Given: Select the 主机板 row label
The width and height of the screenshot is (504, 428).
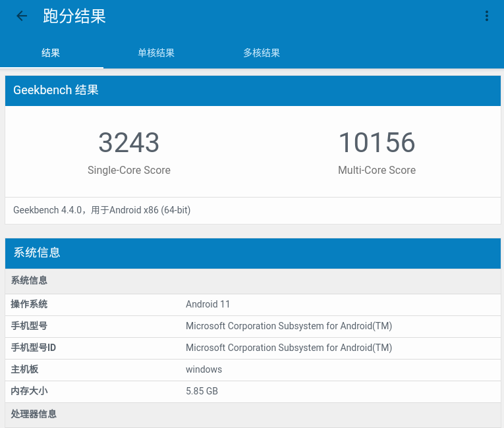Looking at the screenshot, I should point(24,369).
